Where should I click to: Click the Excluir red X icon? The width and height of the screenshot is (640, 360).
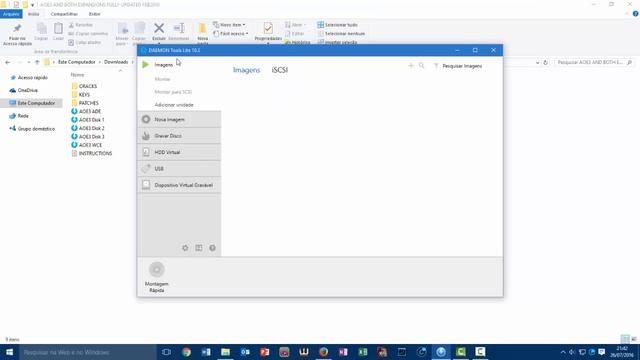[159, 28]
